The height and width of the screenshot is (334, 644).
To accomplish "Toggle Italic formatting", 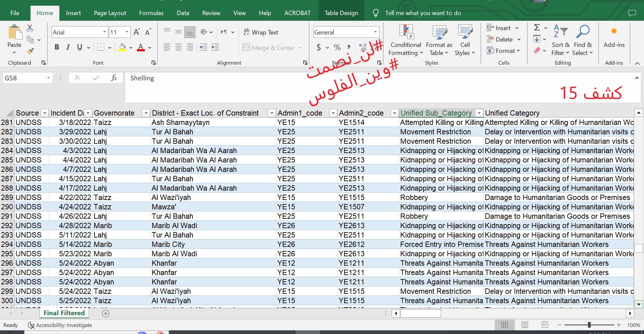I will click(68, 47).
